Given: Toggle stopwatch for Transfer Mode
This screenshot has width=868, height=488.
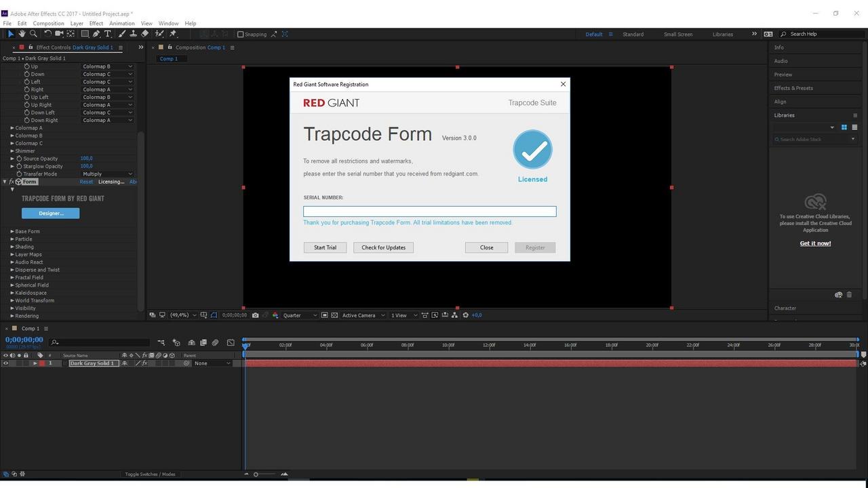Looking at the screenshot, I should click(x=19, y=174).
